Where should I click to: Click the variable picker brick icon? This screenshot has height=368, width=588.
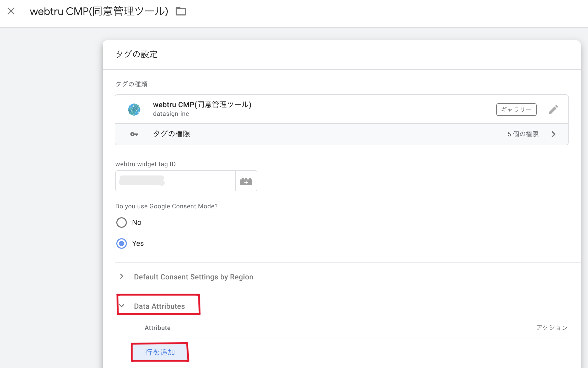246,181
